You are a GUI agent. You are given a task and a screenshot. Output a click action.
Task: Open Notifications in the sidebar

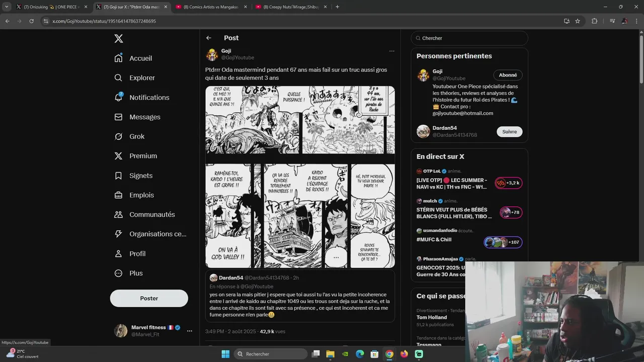click(x=142, y=98)
